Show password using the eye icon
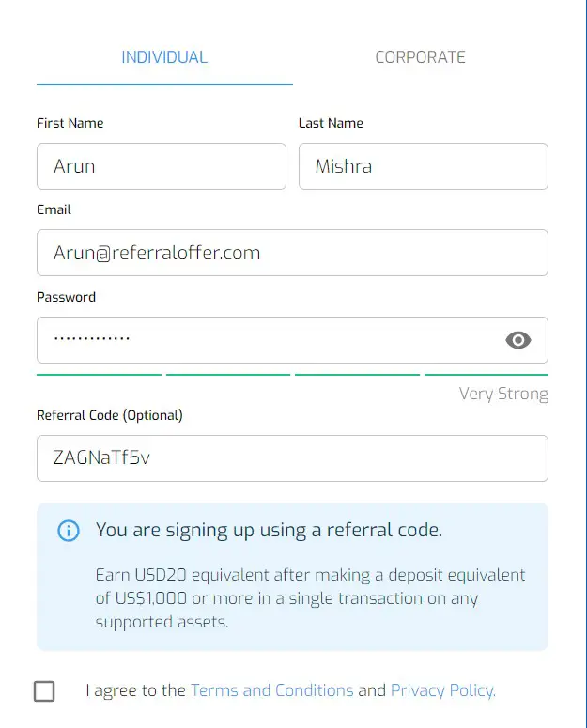The height and width of the screenshot is (728, 587). pyautogui.click(x=517, y=340)
